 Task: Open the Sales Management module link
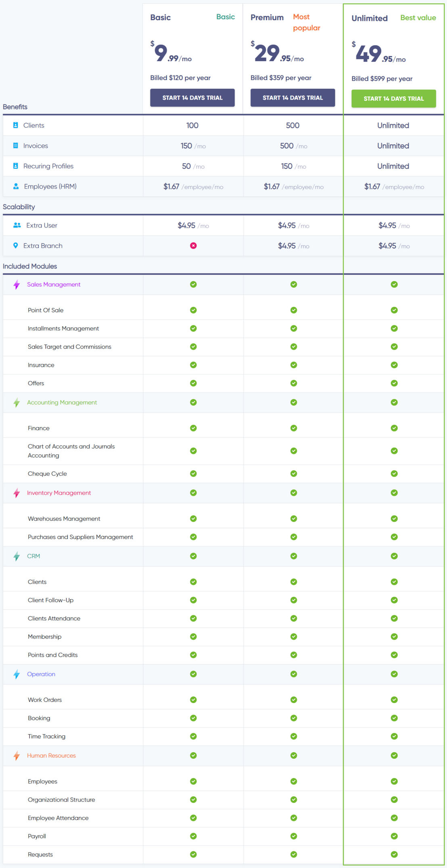(x=54, y=284)
